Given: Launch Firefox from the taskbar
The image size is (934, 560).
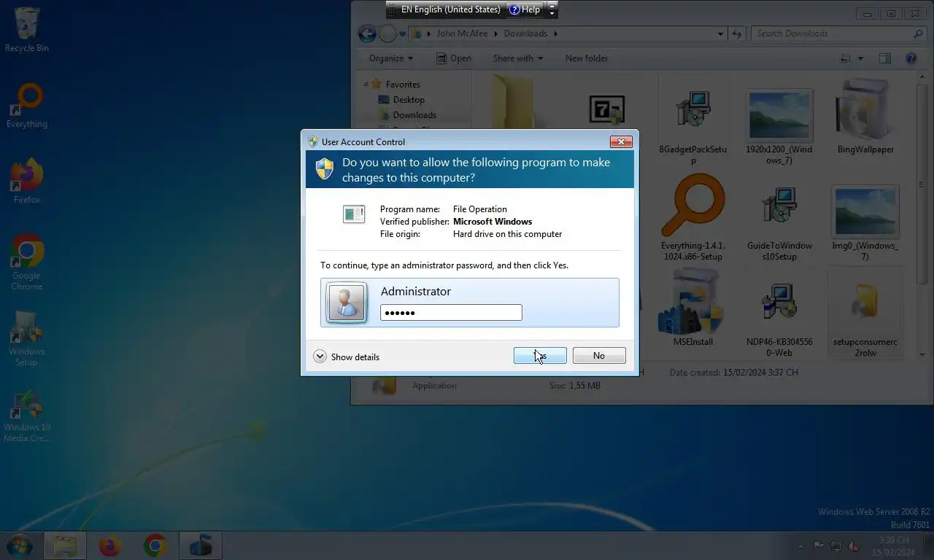Looking at the screenshot, I should [x=109, y=545].
